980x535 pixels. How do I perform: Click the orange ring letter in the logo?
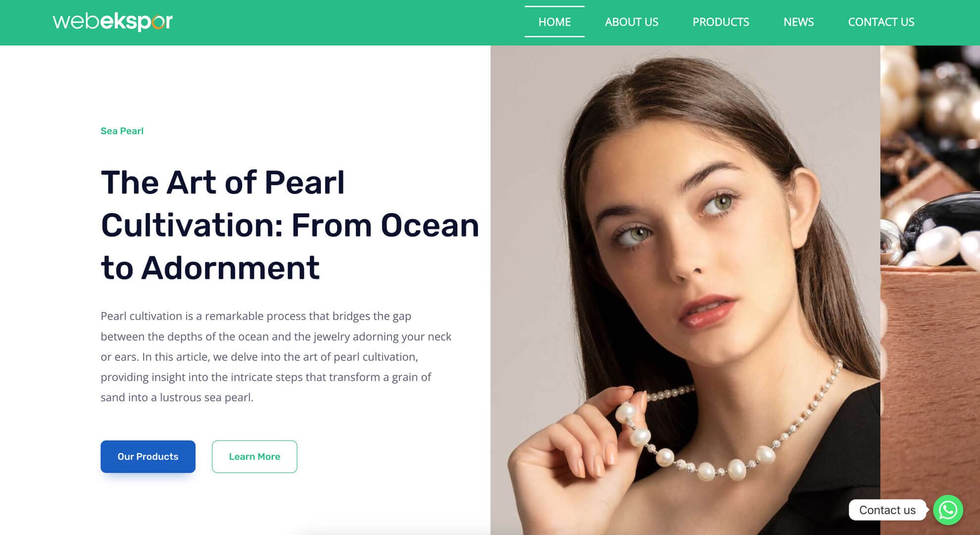158,22
